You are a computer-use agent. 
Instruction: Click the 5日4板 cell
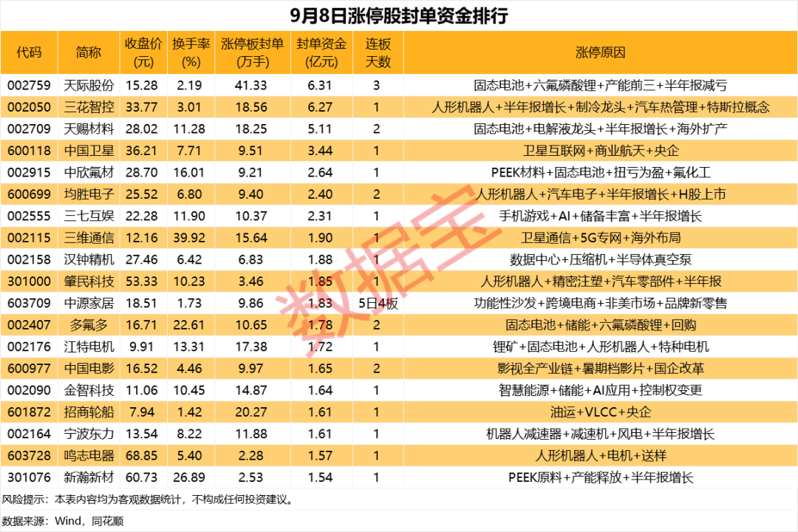point(378,304)
